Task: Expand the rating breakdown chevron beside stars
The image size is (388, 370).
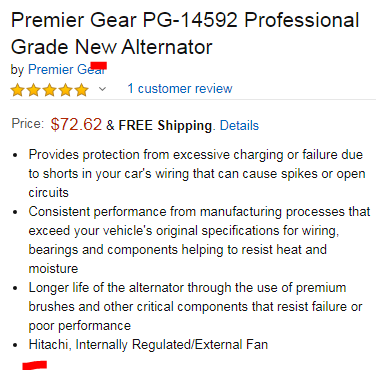Action: [x=103, y=89]
